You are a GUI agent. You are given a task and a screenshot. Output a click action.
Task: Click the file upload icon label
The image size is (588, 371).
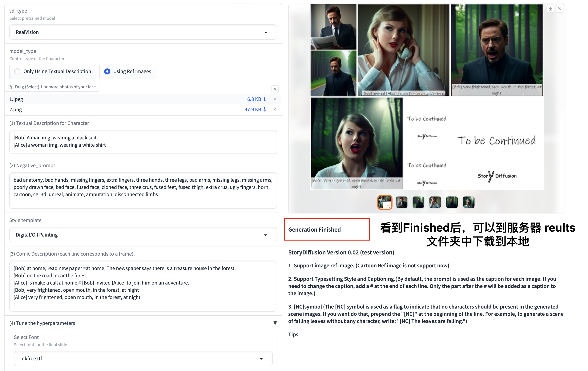click(10, 87)
